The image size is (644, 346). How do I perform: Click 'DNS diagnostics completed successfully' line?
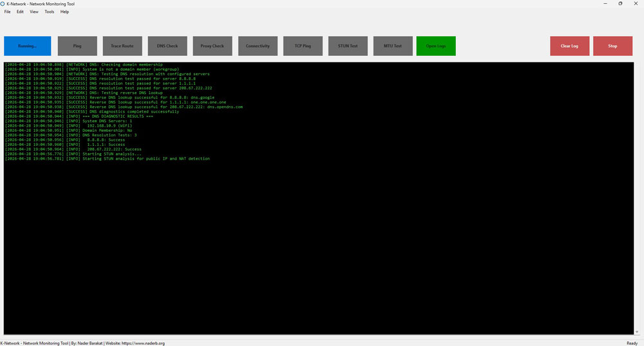pyautogui.click(x=92, y=111)
